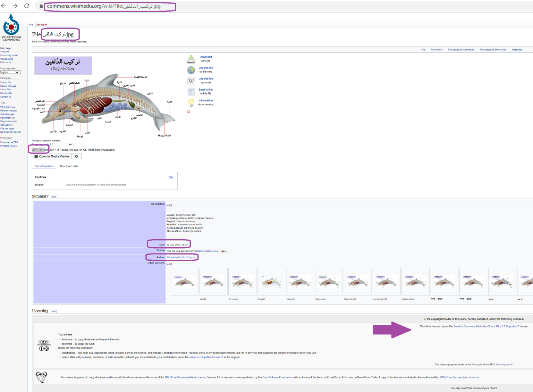Switch to the Discussion tab
This screenshot has width=533, height=392.
coord(41,25)
